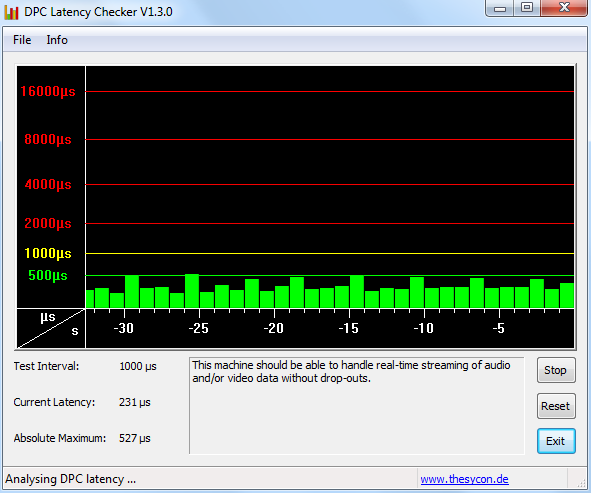Click the -20 time axis label
The width and height of the screenshot is (591, 493).
click(x=274, y=328)
